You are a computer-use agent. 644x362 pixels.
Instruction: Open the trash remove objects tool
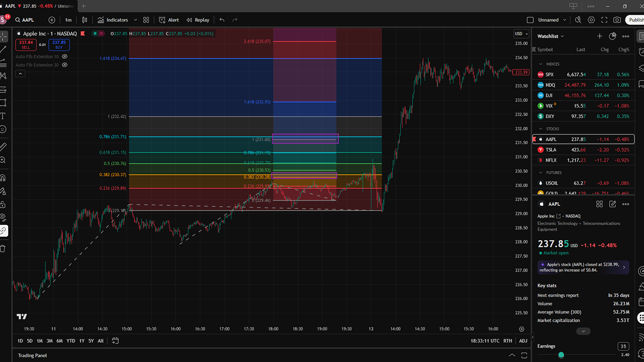[x=4, y=248]
